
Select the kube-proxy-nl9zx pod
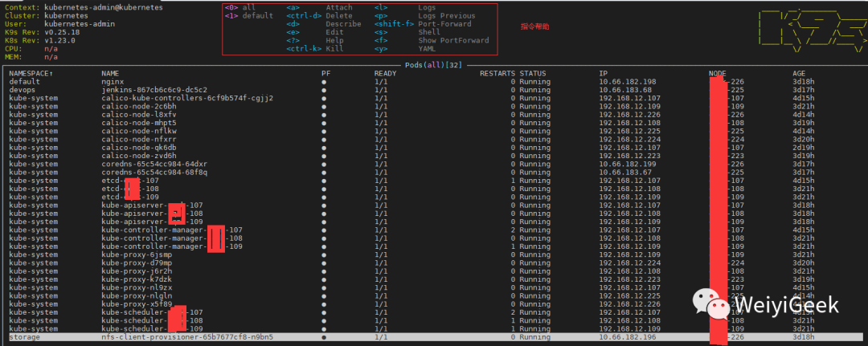(x=137, y=288)
